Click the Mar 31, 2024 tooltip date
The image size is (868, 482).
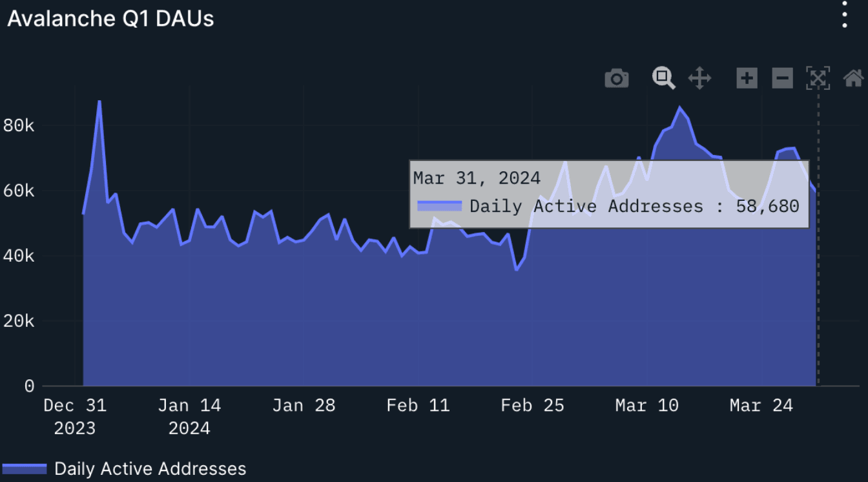pyautogui.click(x=477, y=178)
